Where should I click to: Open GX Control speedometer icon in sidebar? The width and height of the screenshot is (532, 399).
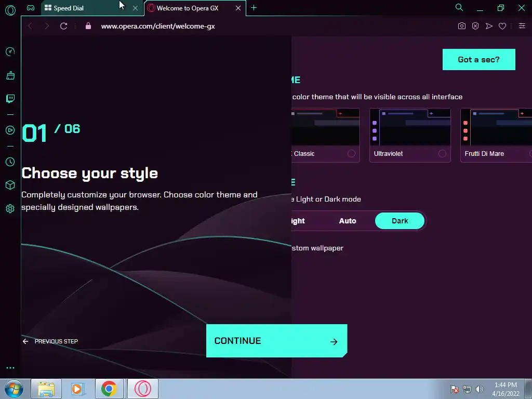pos(10,51)
